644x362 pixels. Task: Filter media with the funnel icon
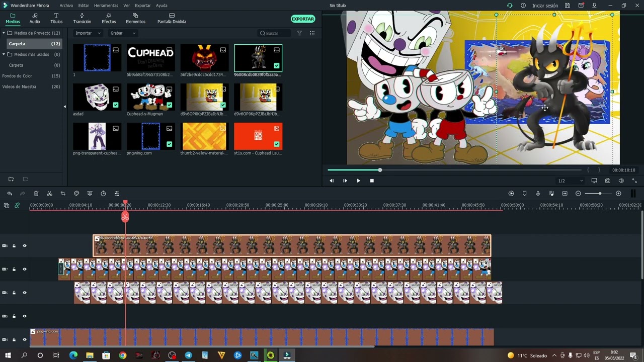pyautogui.click(x=299, y=33)
